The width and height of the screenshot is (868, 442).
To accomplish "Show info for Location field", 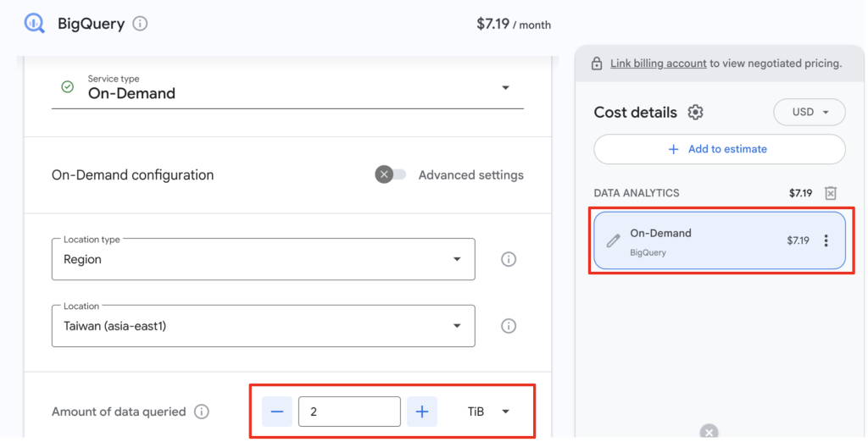I will click(509, 326).
